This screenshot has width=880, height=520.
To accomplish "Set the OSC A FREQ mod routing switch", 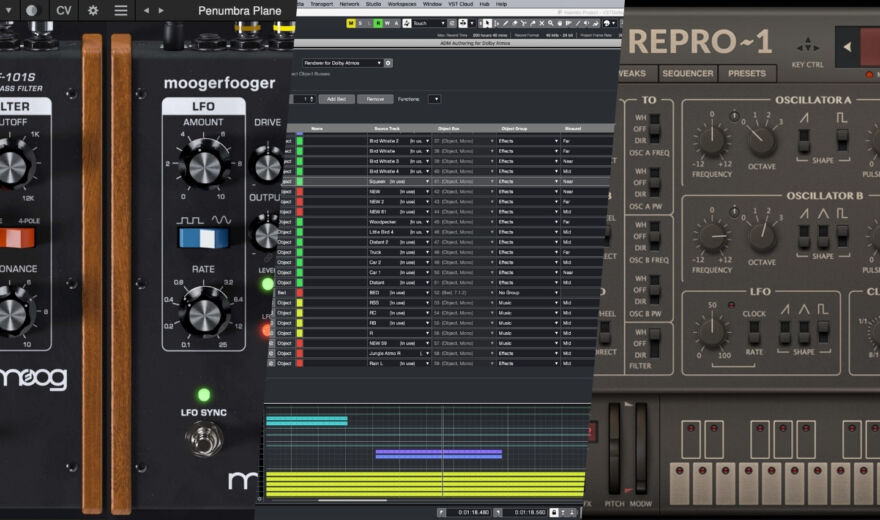I will (x=654, y=128).
